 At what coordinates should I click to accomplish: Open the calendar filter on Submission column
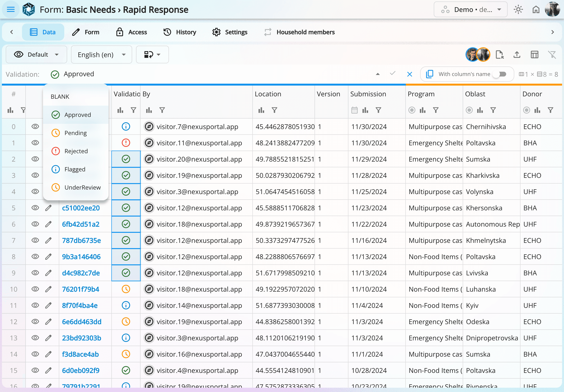(x=354, y=110)
